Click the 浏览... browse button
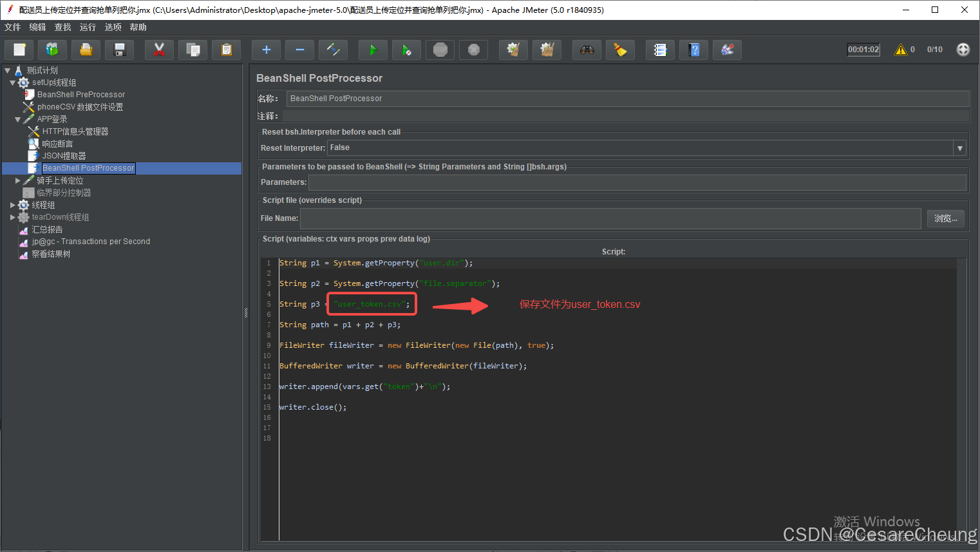Image resolution: width=980 pixels, height=552 pixels. pos(945,218)
